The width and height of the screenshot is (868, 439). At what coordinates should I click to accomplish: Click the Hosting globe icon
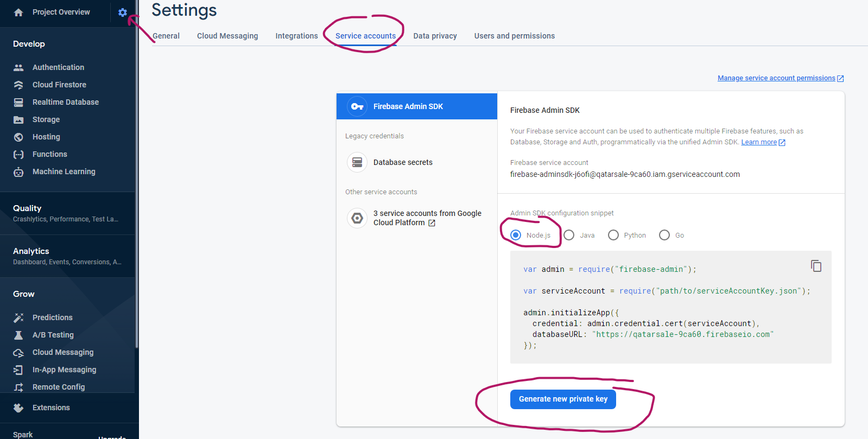pos(18,137)
